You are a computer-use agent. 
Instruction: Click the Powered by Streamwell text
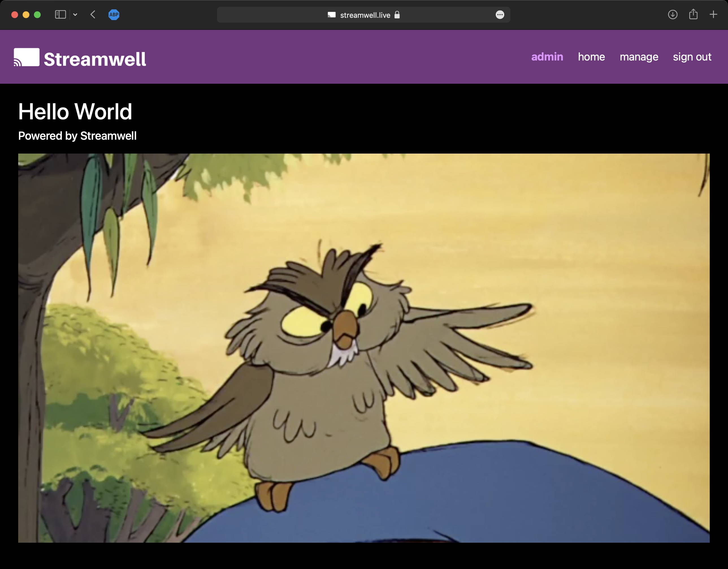(77, 136)
